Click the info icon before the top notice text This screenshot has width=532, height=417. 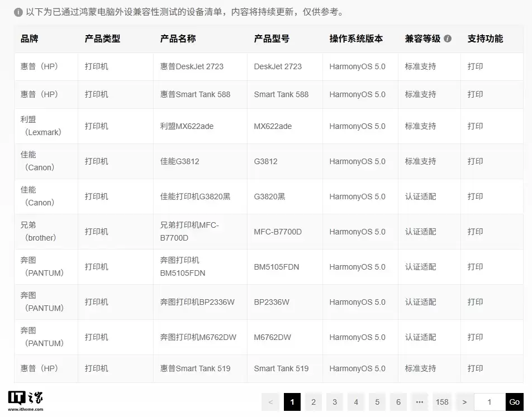point(18,12)
